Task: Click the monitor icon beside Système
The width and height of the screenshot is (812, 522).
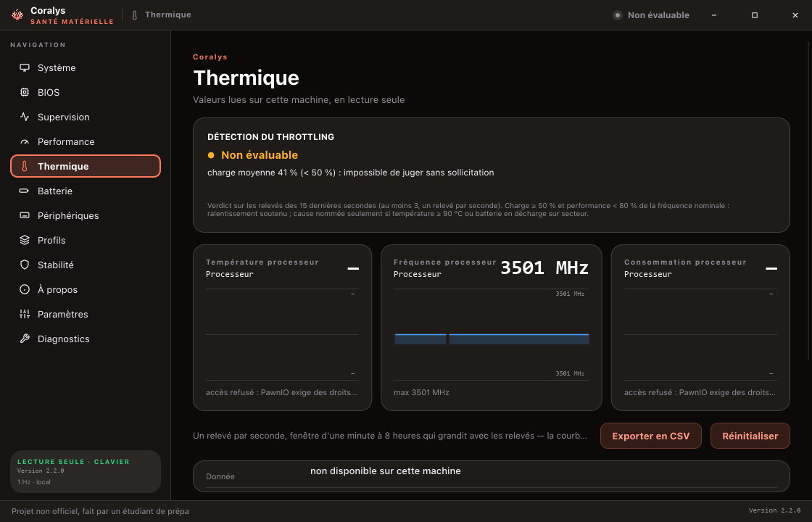Action: tap(25, 68)
